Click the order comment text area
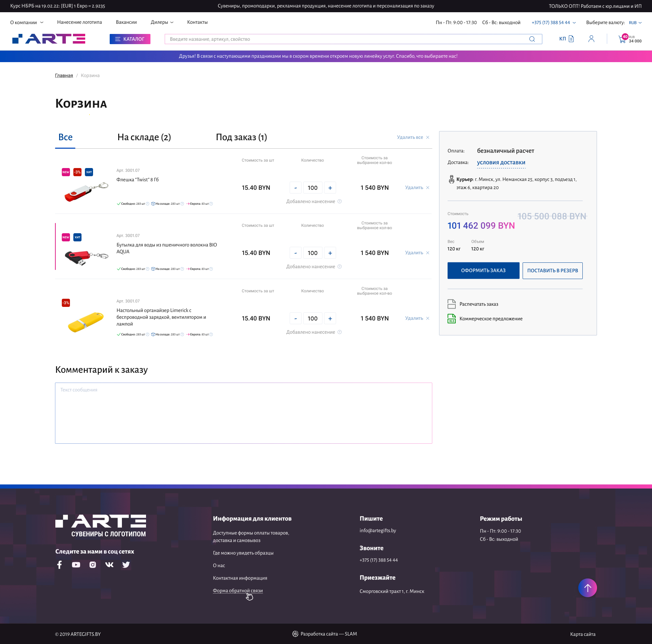 point(243,413)
